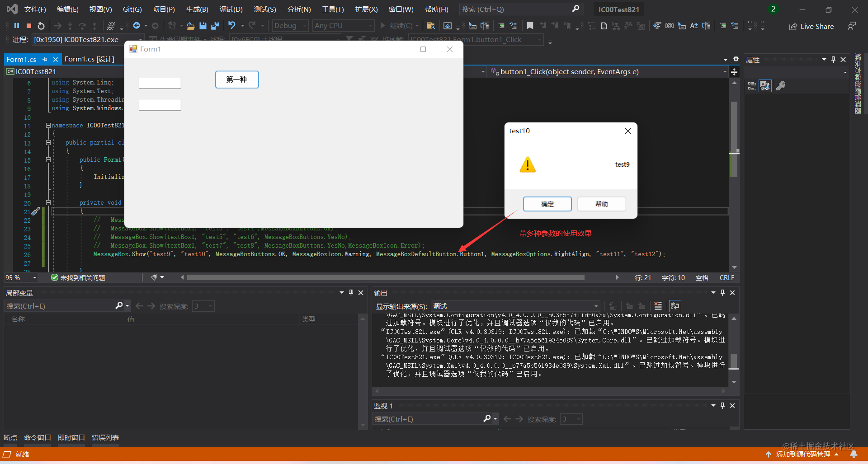Undo the last edit
The height and width of the screenshot is (464, 868).
232,25
